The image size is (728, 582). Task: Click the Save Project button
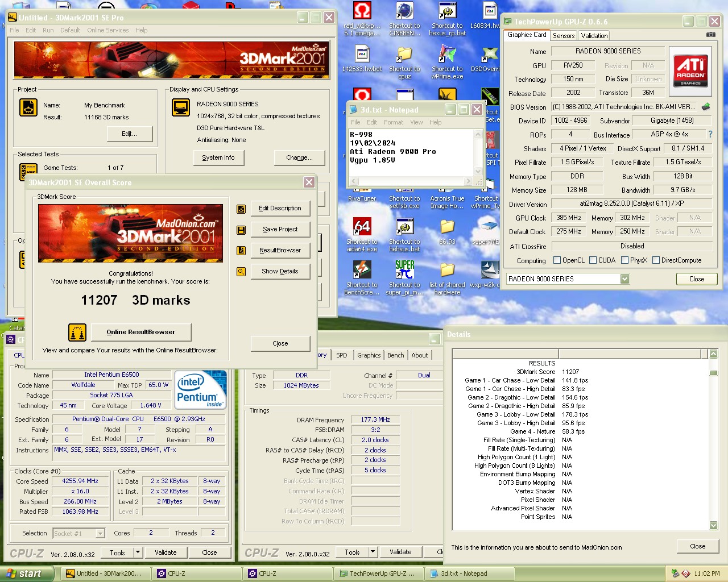point(280,230)
